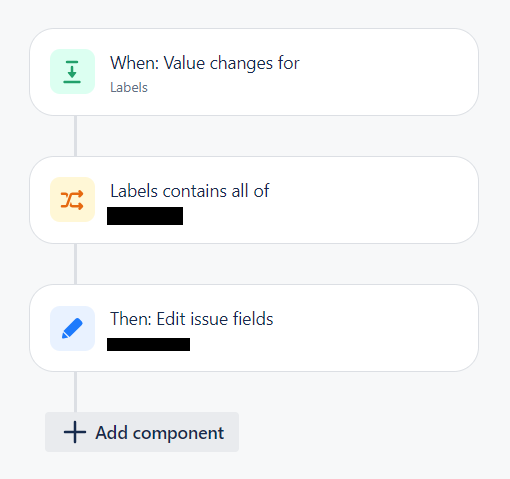Click the redacted value under Edit issue fields
This screenshot has height=479, width=510.
[148, 344]
